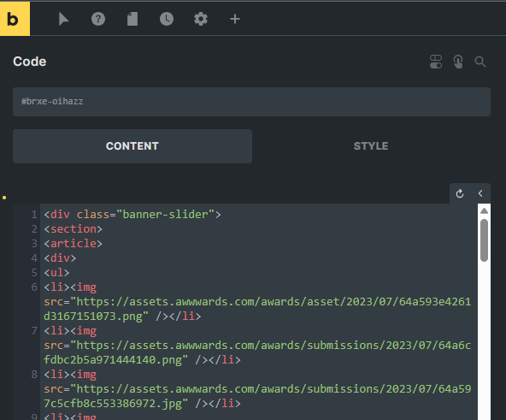
Task: Click the <ul> tag on line 5
Action: (56, 273)
